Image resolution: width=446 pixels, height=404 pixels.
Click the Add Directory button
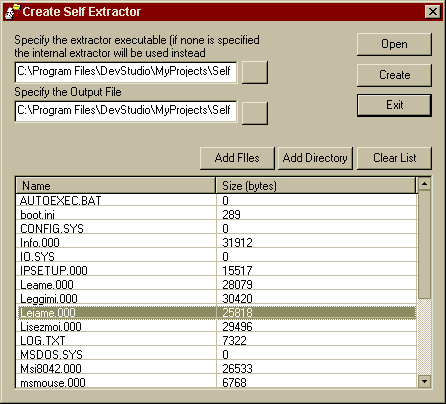[x=315, y=158]
